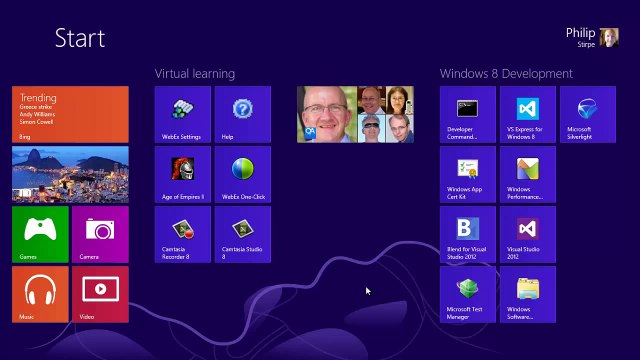Open Microsoft Silverlight tile
This screenshot has width=640, height=360.
coord(588,114)
